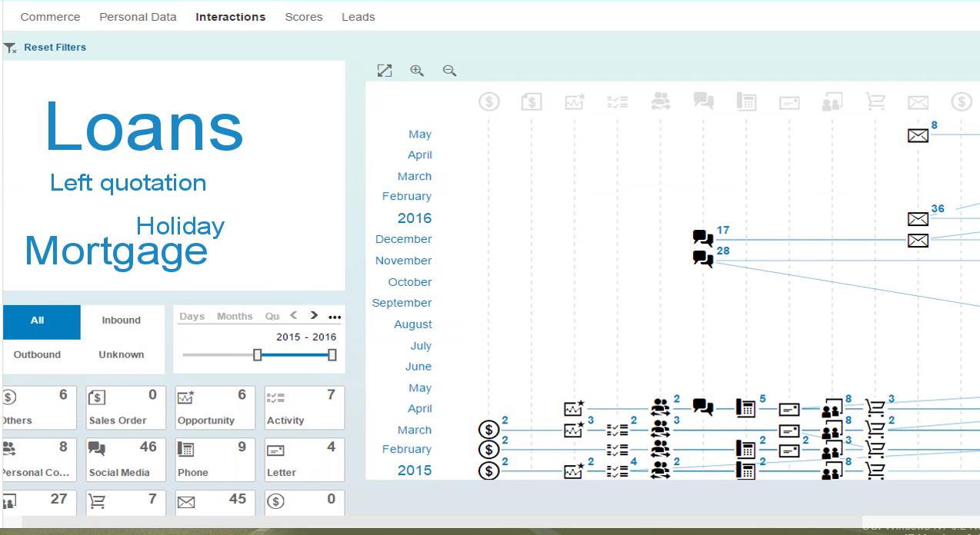Click the shopping cart column header icon

875,101
